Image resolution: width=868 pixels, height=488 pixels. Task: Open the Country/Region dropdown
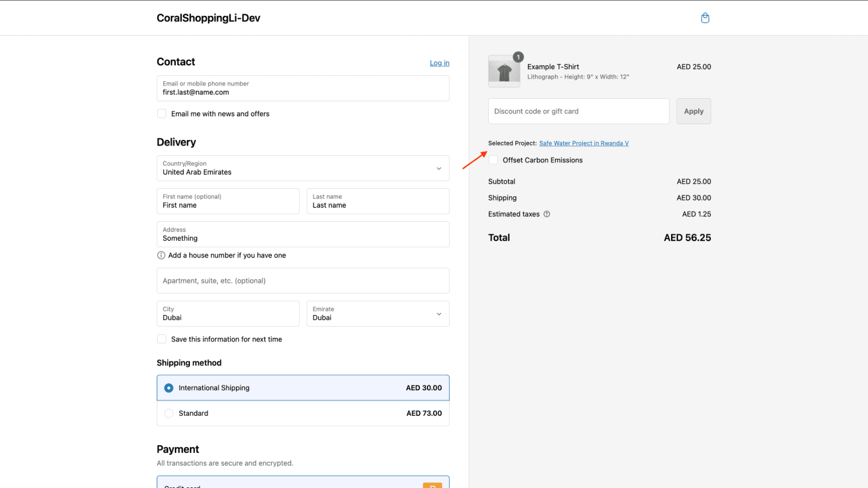pos(303,168)
